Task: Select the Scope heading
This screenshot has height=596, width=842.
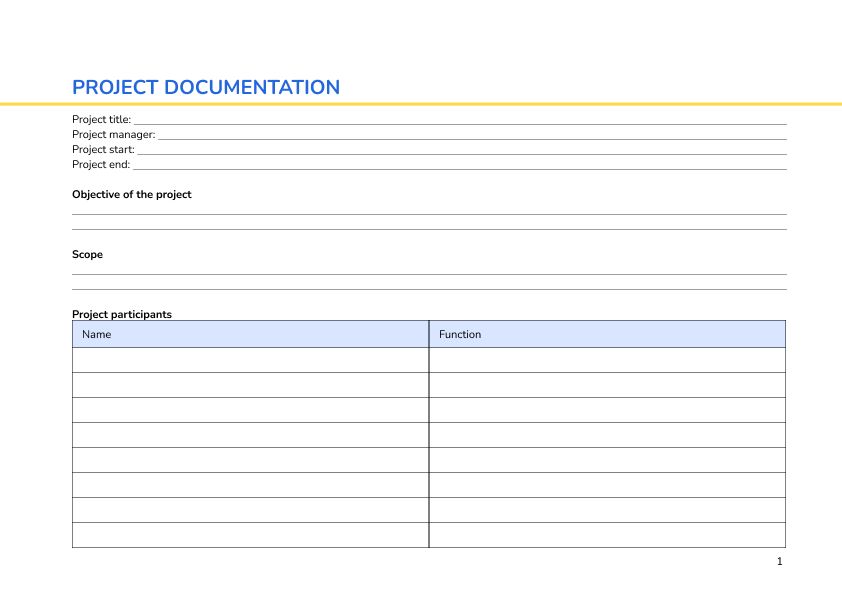Action: [x=87, y=254]
